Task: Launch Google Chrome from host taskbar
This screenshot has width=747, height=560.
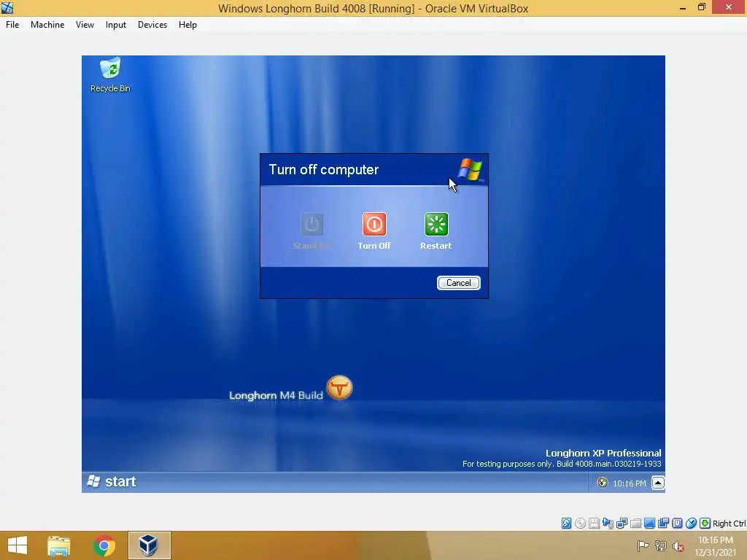Action: click(x=104, y=545)
